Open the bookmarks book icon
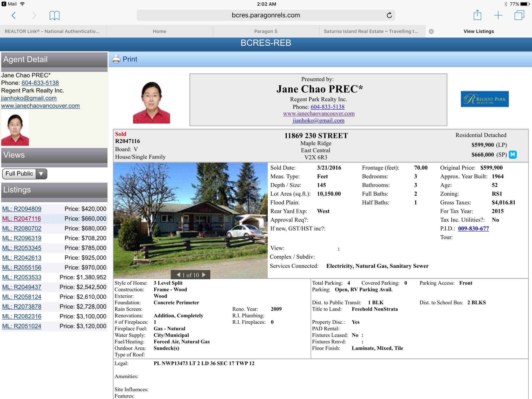 click(x=54, y=16)
